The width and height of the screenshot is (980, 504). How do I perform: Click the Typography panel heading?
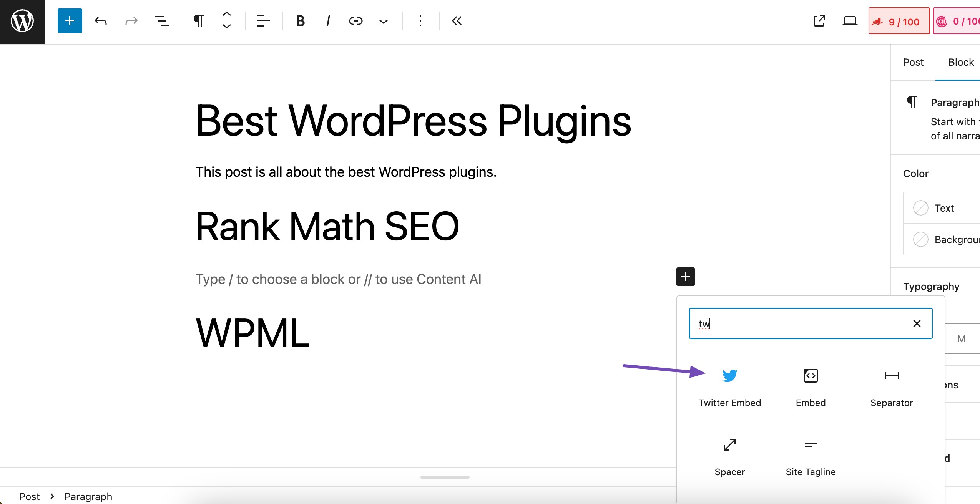coord(931,287)
